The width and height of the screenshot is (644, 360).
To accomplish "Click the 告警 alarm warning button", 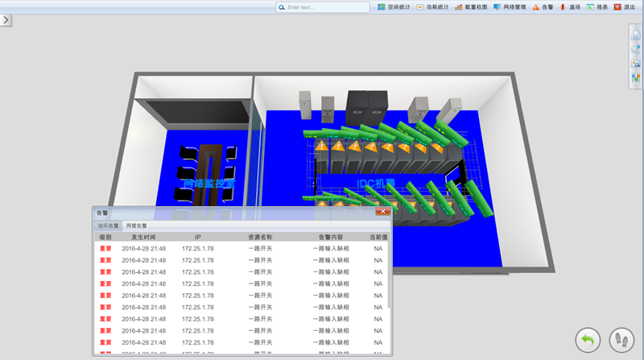I will pyautogui.click(x=543, y=7).
